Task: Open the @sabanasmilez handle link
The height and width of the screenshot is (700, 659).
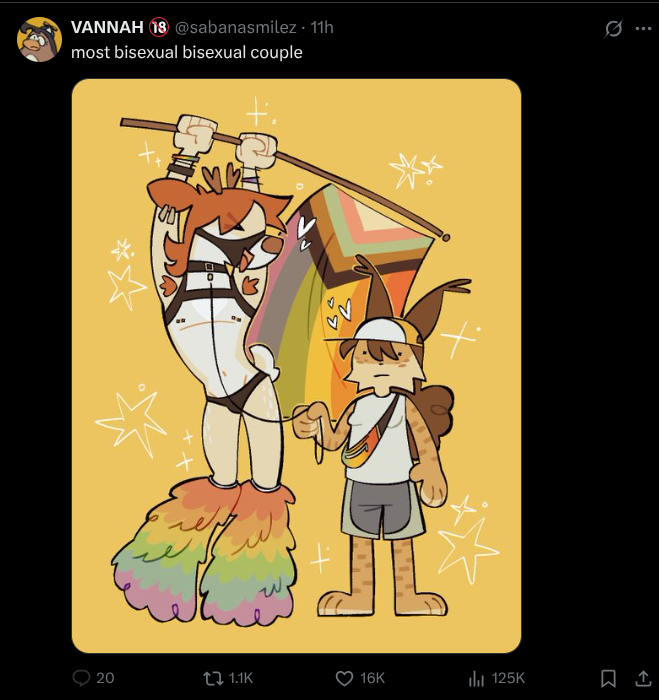Action: pyautogui.click(x=235, y=28)
